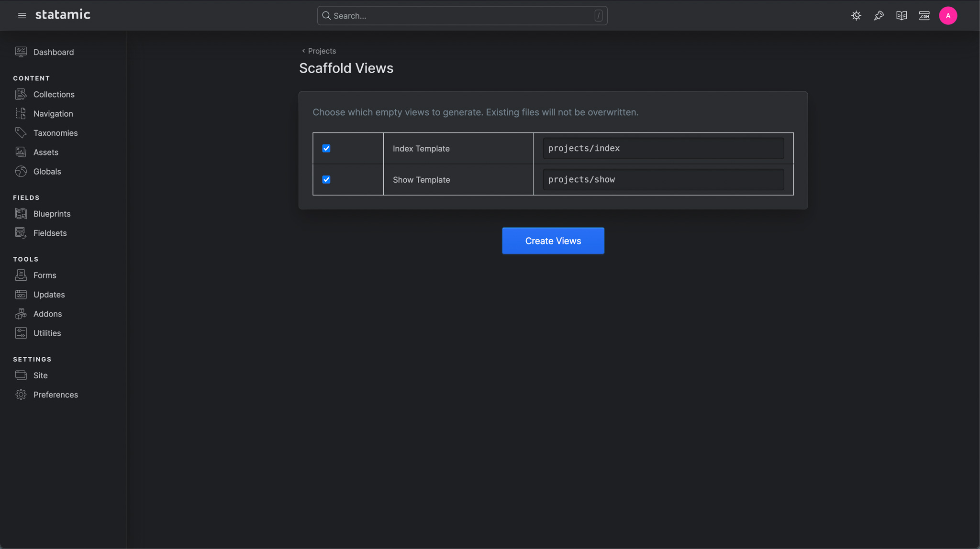Click the 'Scaffold Views' heading
This screenshot has width=980, height=549.
[x=346, y=68]
